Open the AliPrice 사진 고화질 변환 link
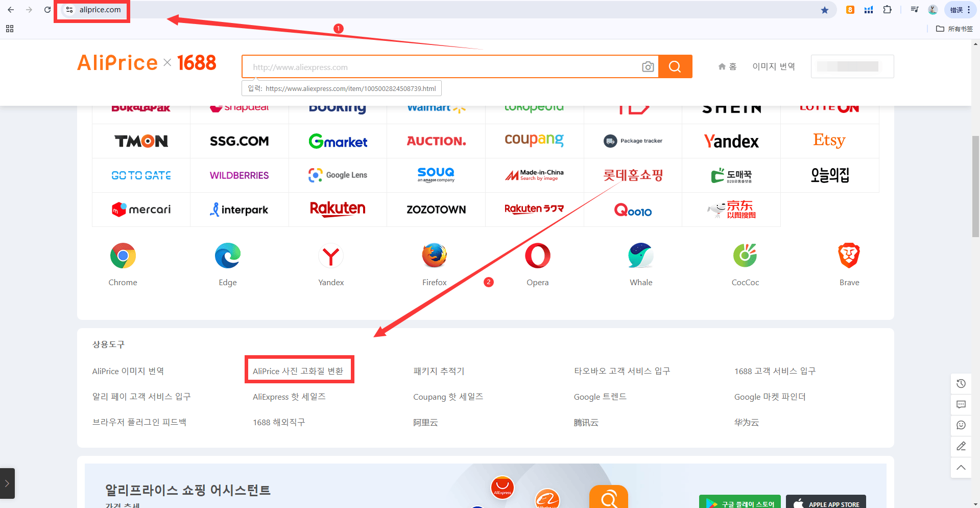The height and width of the screenshot is (508, 980). (298, 371)
